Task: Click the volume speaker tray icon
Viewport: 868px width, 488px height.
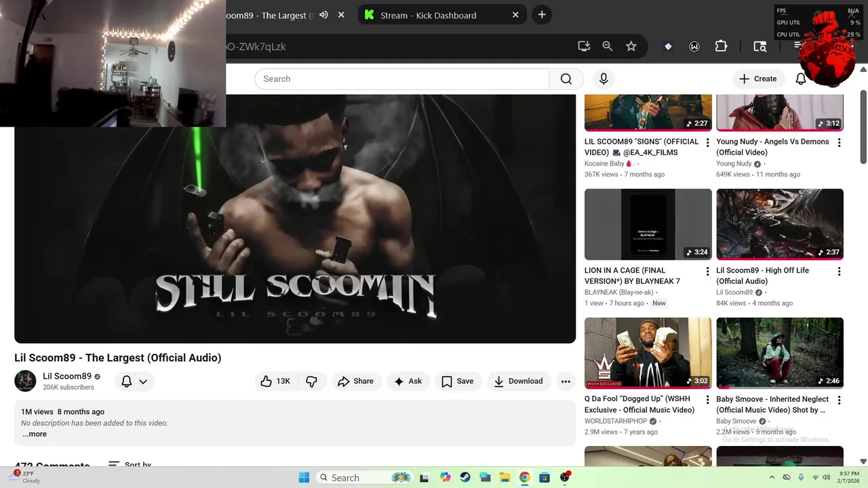Action: click(827, 477)
